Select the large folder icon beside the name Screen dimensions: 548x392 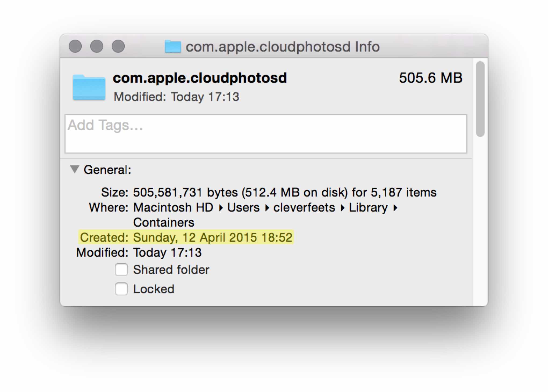click(89, 88)
